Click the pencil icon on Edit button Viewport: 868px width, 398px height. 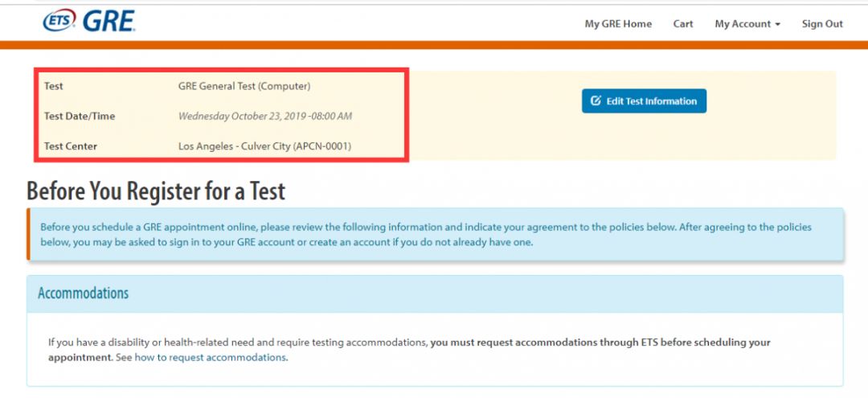596,101
